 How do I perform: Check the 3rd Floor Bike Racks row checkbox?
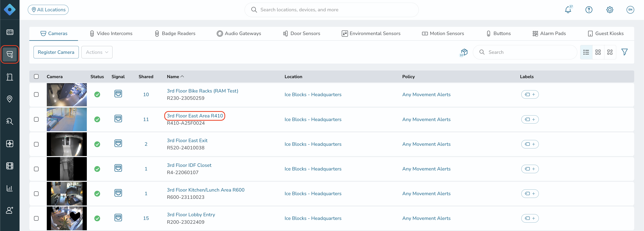[36, 94]
